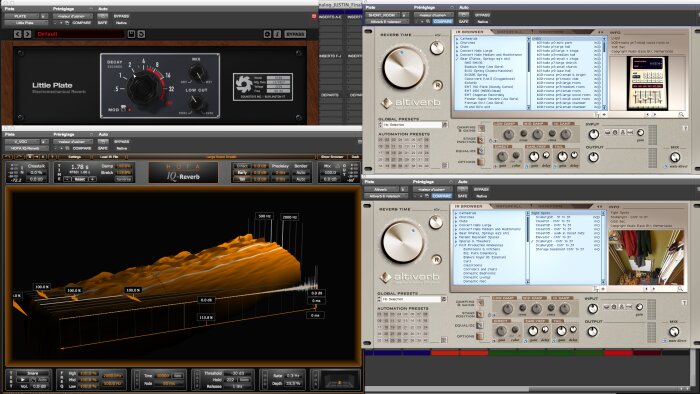Viewport: 700px width, 394px height.
Task: Toggle SAFE in the Little Plate header
Action: tap(102, 22)
